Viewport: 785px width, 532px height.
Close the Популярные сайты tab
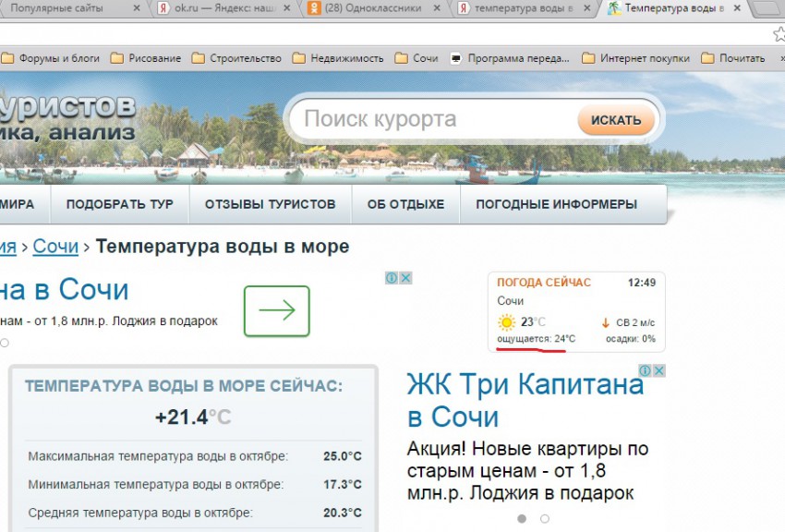137,8
